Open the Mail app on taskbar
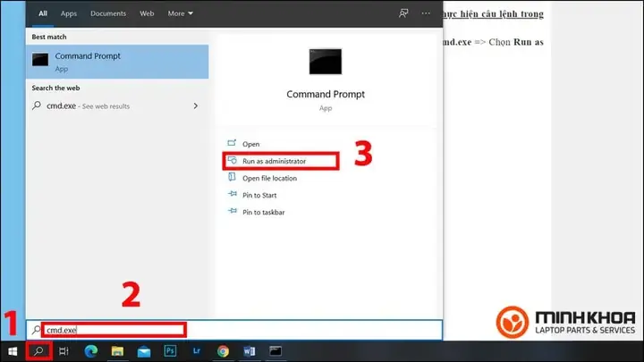 144,352
